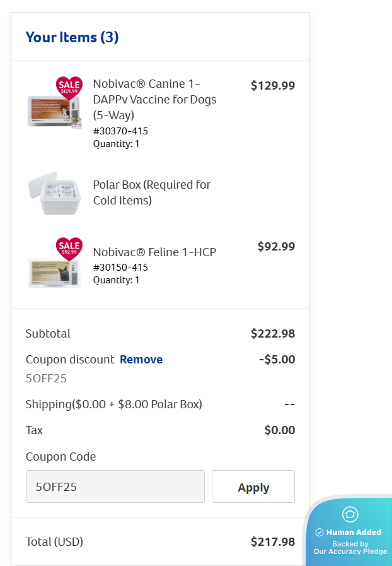Image resolution: width=392 pixels, height=566 pixels.
Task: Click the checkmark icon beside Human Added
Action: (x=319, y=532)
